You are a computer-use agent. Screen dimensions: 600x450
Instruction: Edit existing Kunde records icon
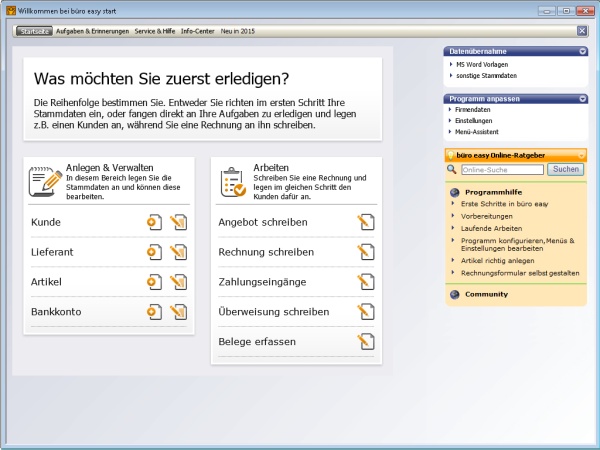coord(179,222)
